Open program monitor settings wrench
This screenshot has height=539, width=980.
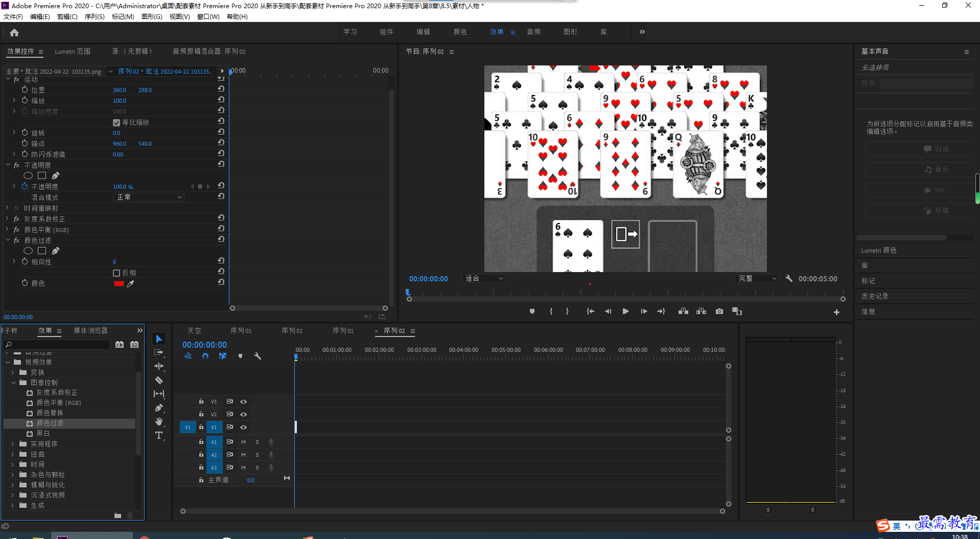[789, 278]
